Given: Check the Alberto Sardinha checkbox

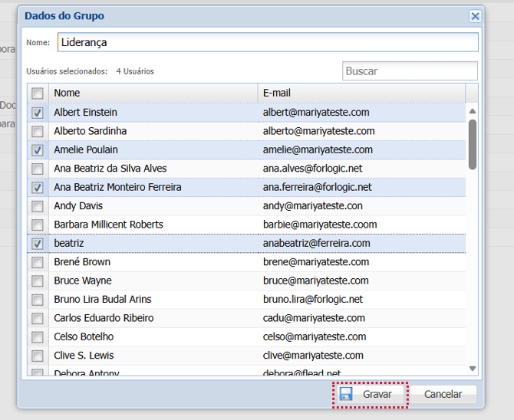Looking at the screenshot, I should 38,131.
